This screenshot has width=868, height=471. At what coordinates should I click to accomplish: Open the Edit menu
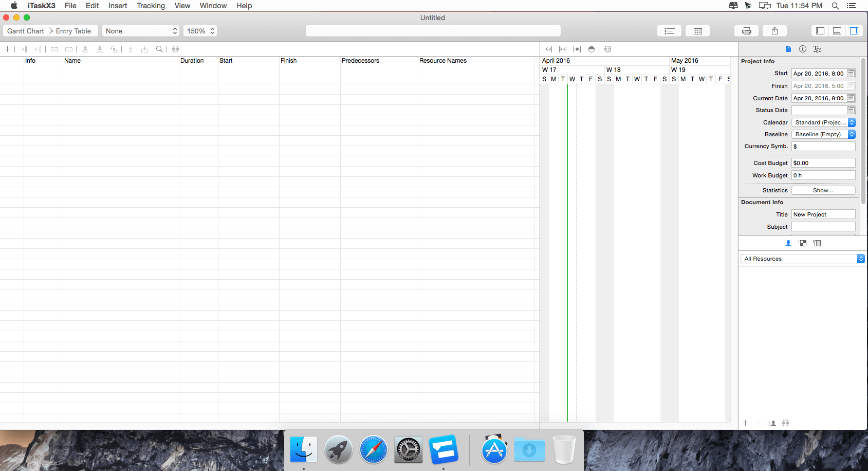point(93,6)
